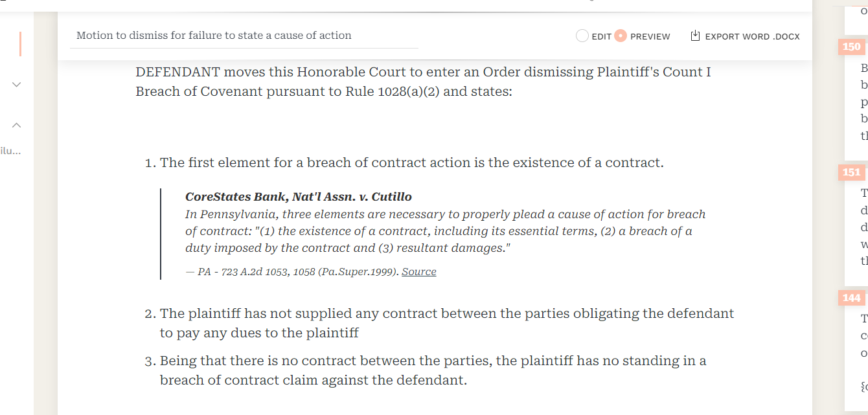868x415 pixels.
Task: Select paragraph 3 about no standing
Action: pyautogui.click(x=433, y=370)
